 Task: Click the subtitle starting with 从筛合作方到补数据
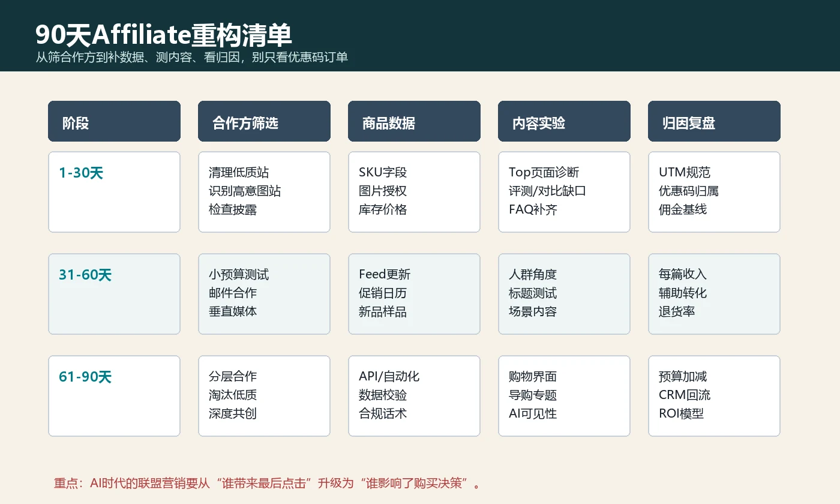(x=192, y=58)
